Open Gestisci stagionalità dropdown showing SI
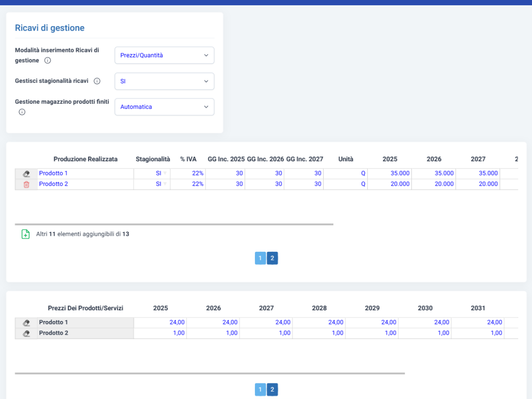The image size is (532, 399). 164,81
